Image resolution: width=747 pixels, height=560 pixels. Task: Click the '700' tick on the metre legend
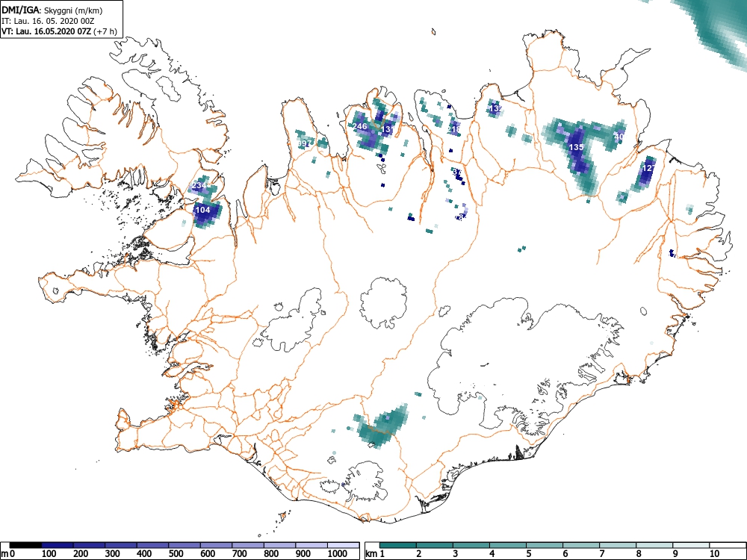coord(240,554)
